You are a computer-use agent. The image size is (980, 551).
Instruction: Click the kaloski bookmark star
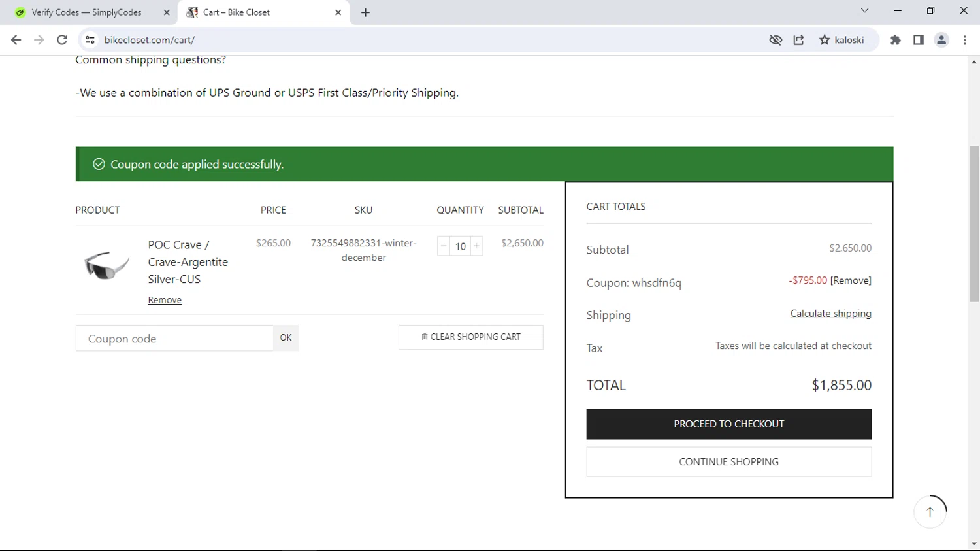pyautogui.click(x=825, y=40)
